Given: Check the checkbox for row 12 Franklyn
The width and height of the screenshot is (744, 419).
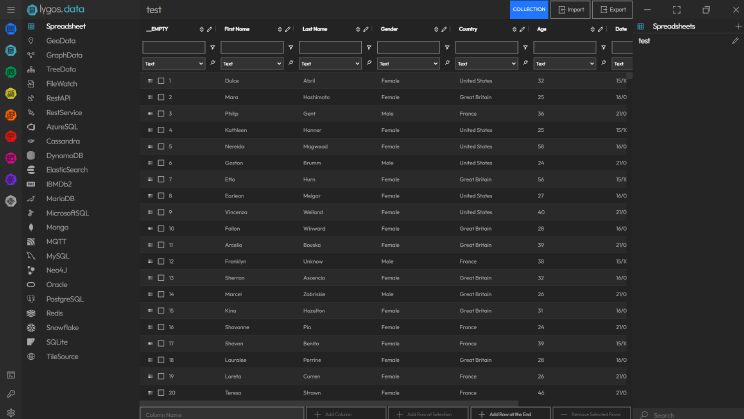Looking at the screenshot, I should pyautogui.click(x=161, y=261).
